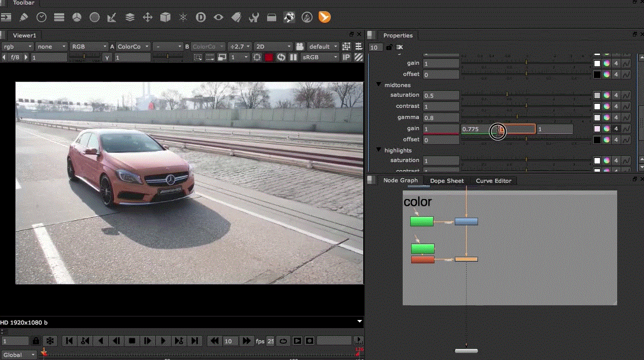644x360 pixels.
Task: Click the midtones offset black color swatch
Action: point(597,140)
